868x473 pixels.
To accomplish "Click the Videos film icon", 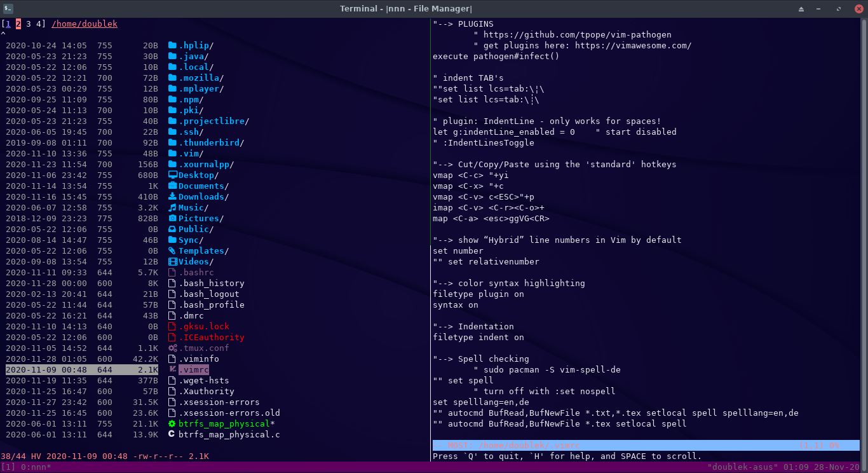I will (x=172, y=262).
